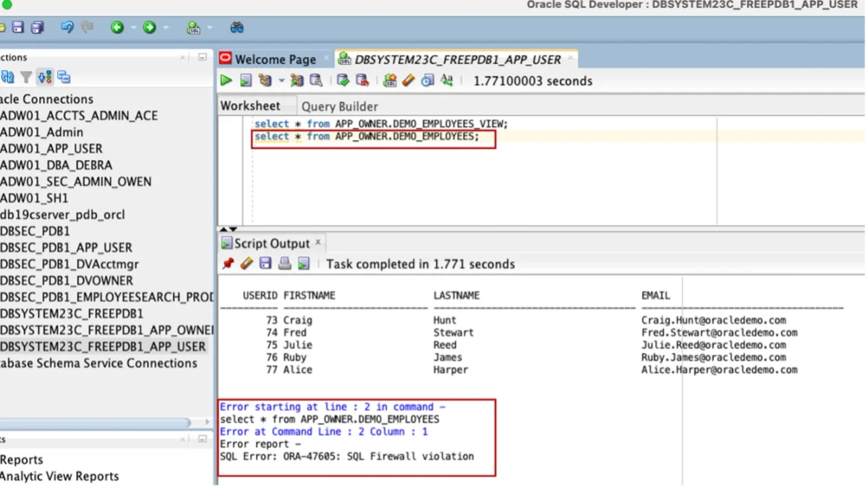This screenshot has width=868, height=488.
Task: Select connection ADW01_APP_USER
Action: [51, 149]
